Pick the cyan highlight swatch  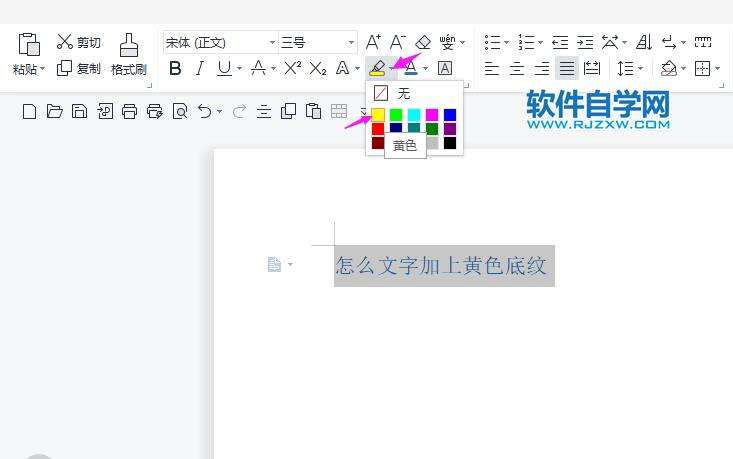(414, 115)
